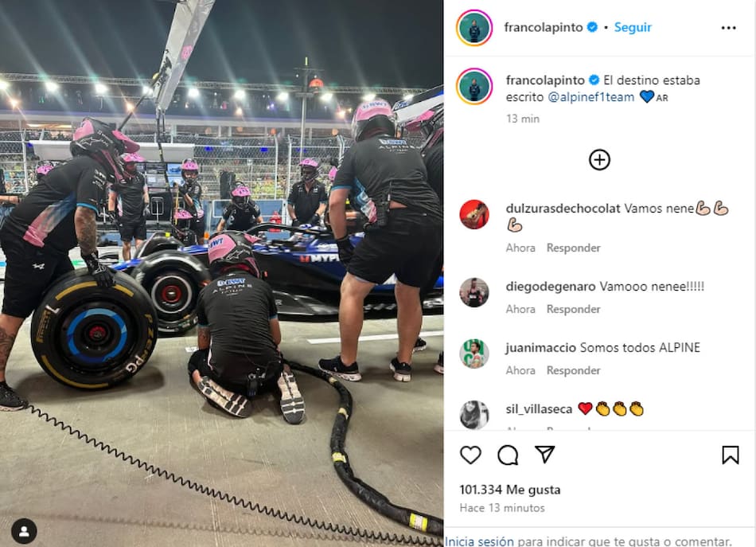Like the post with the heart icon
Image resolution: width=756 pixels, height=547 pixels.
470,455
